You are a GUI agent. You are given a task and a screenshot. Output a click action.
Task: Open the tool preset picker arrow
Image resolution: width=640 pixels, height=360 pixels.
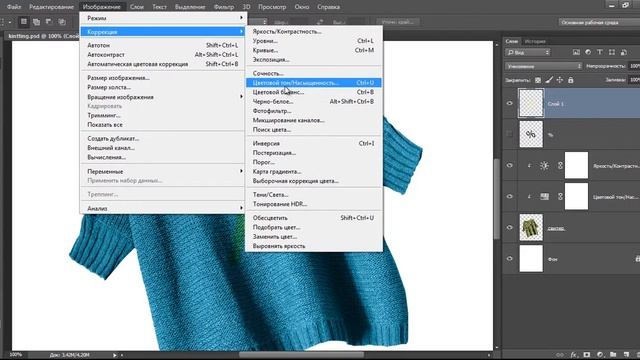[10, 22]
